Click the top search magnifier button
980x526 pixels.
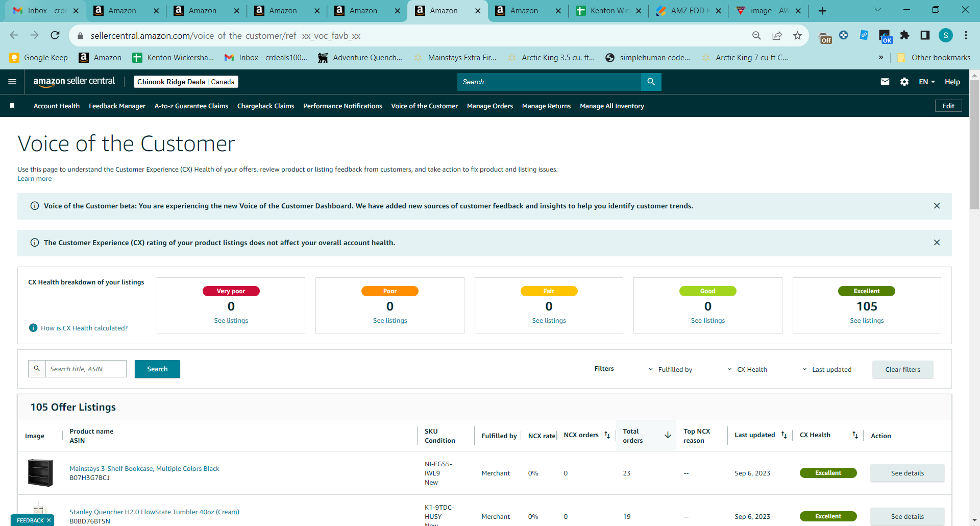tap(651, 82)
